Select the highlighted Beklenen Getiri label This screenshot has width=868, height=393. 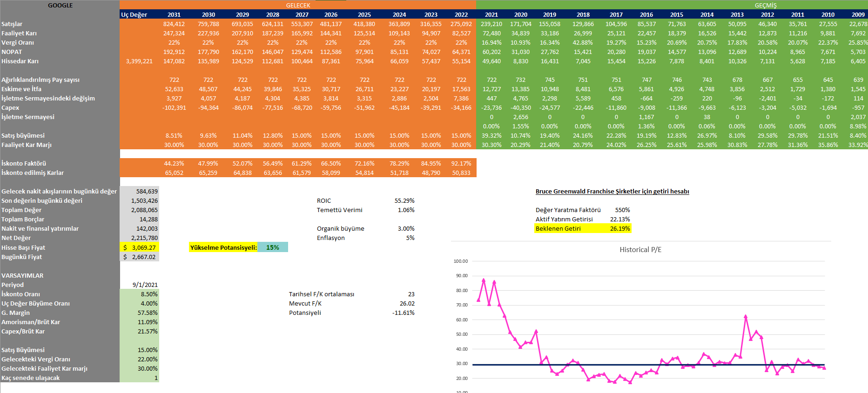pyautogui.click(x=558, y=228)
